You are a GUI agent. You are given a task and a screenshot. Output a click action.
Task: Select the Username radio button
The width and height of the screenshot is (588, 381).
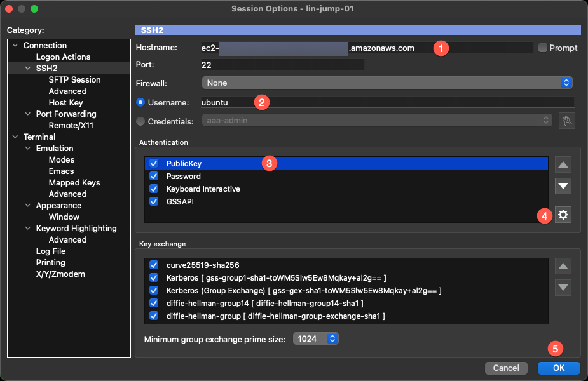(140, 102)
